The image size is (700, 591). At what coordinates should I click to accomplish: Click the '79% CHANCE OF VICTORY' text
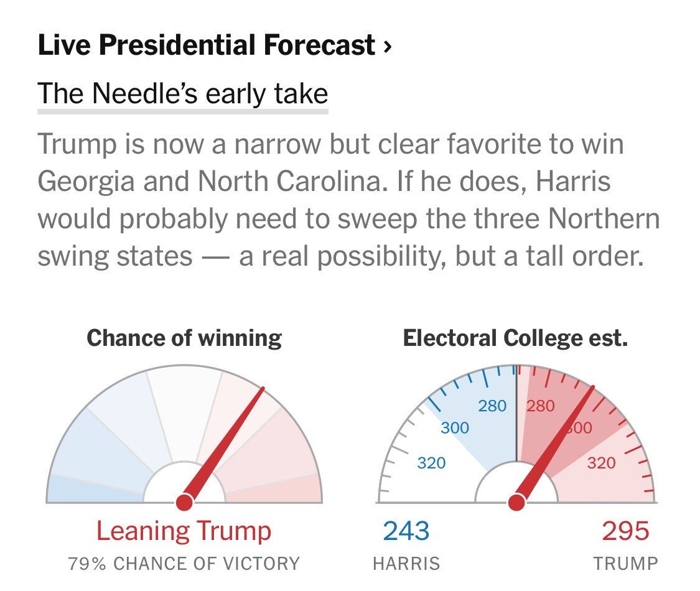[184, 564]
